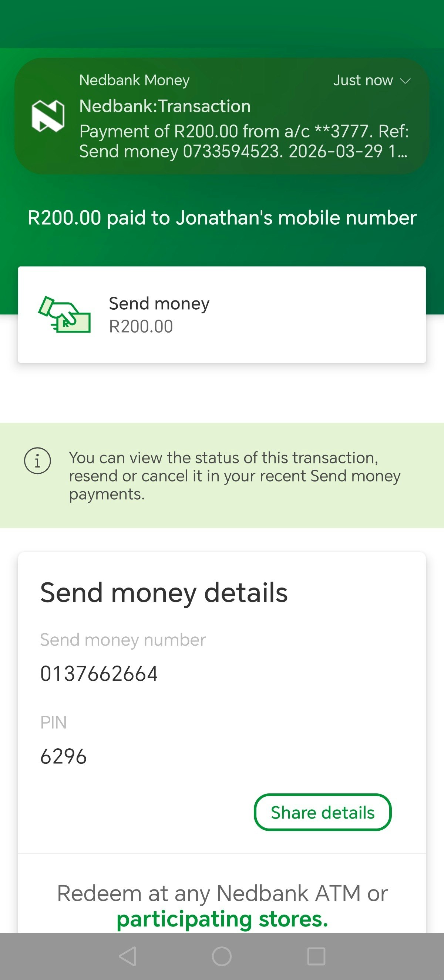The height and width of the screenshot is (980, 444).
Task: Tap the notification payment message text
Action: [244, 141]
